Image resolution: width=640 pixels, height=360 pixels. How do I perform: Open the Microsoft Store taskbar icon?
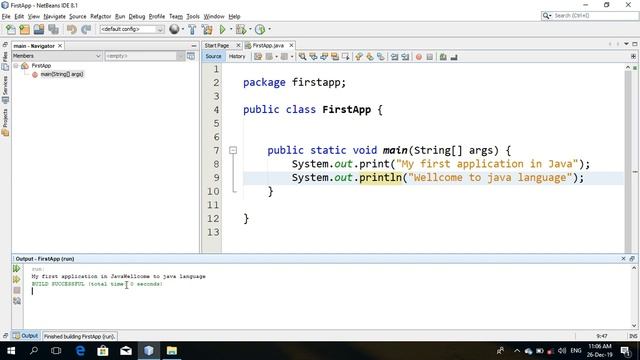point(103,351)
